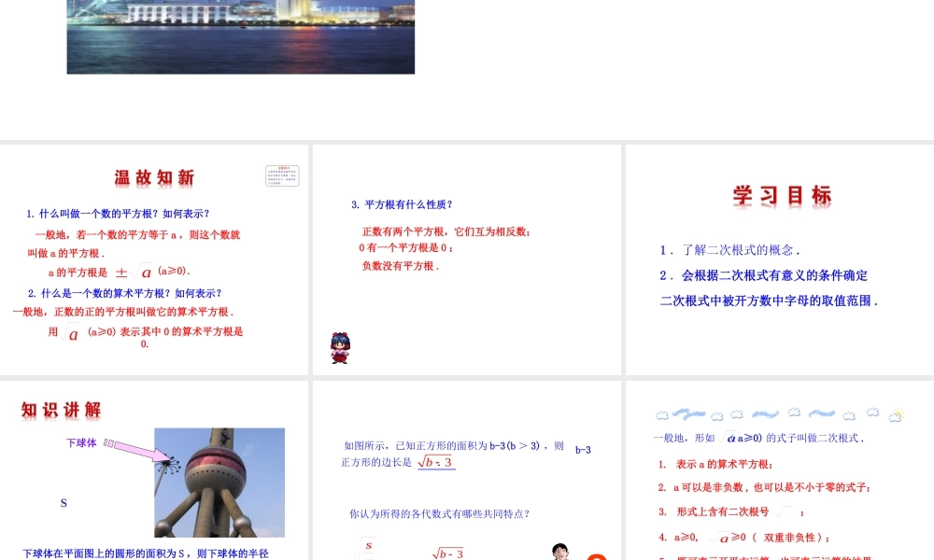Open the 学习目标 slide thumbnail
Image resolution: width=934 pixels, height=560 pixels.
click(779, 259)
